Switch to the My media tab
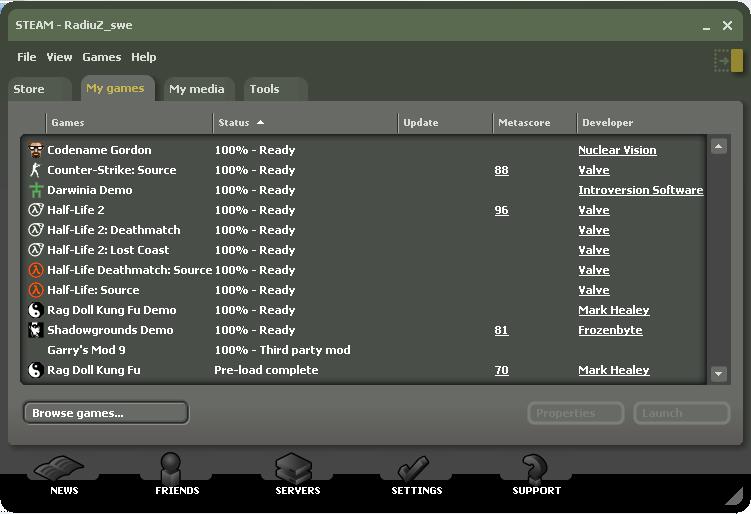 coord(197,89)
